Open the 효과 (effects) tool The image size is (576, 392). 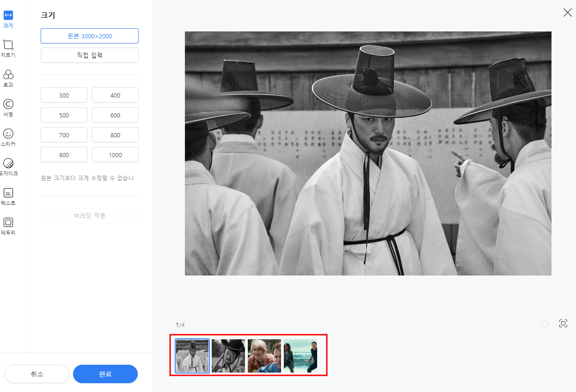(8, 74)
